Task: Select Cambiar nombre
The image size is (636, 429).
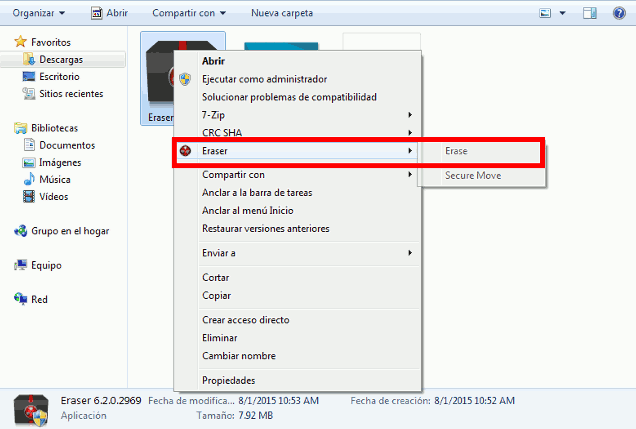Action: click(239, 356)
